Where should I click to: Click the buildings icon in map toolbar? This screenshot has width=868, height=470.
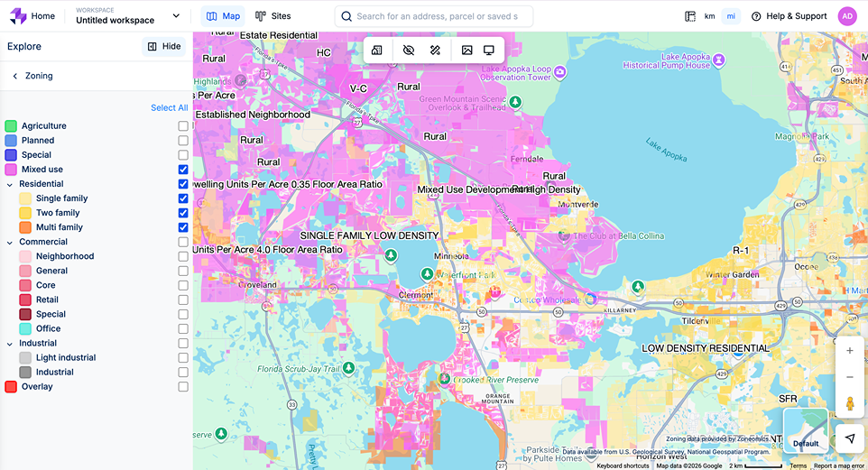[377, 51]
